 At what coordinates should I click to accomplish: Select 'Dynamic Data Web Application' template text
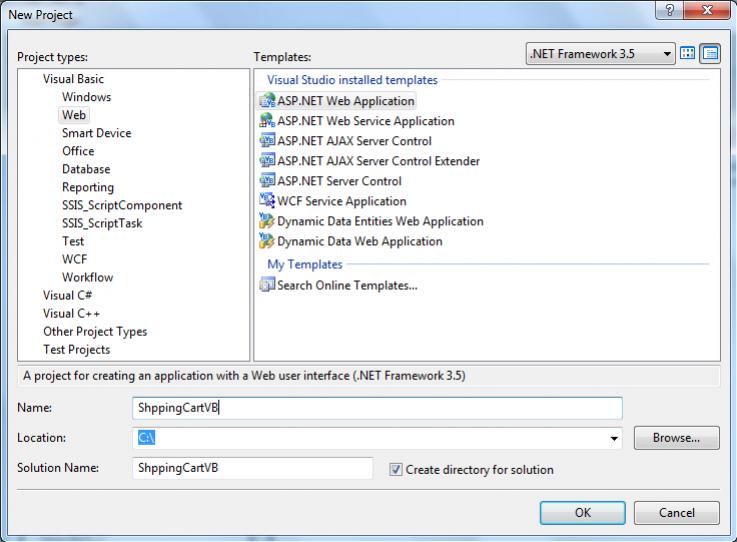[x=360, y=241]
